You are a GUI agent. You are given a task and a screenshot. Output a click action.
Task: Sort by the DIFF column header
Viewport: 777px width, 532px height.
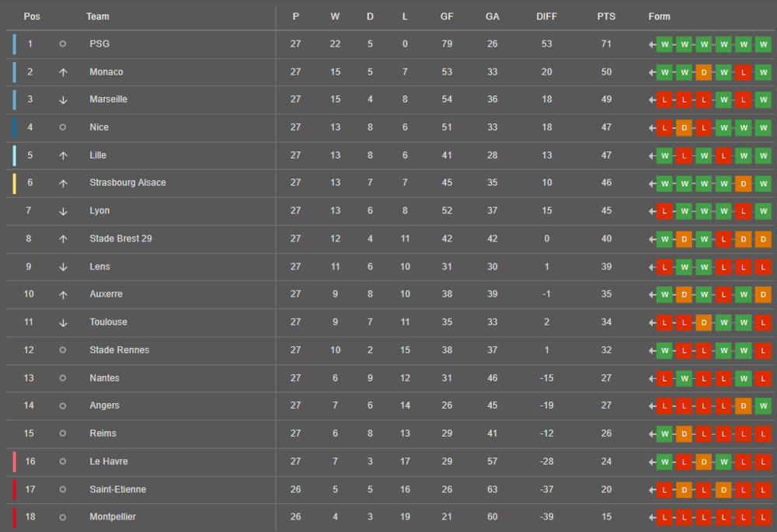546,16
